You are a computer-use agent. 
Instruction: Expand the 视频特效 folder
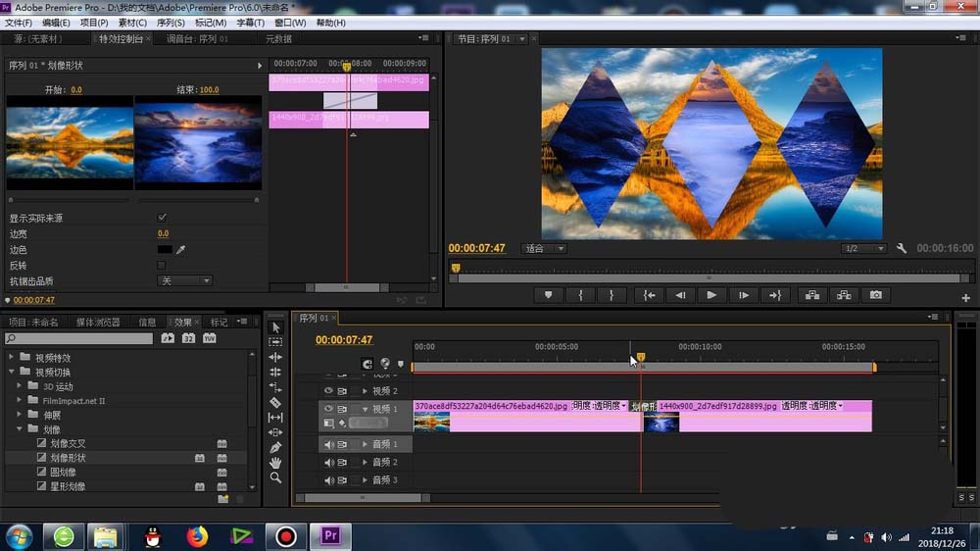[x=12, y=358]
